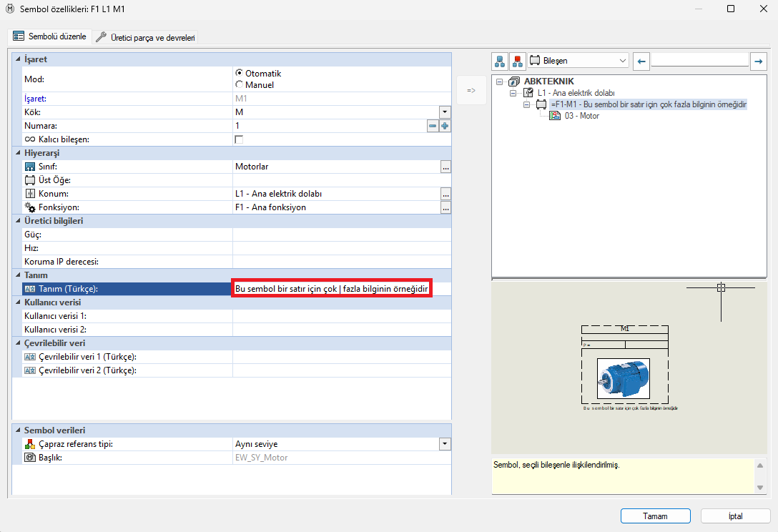Select the Manuel radio button
778x532 pixels.
[x=239, y=84]
